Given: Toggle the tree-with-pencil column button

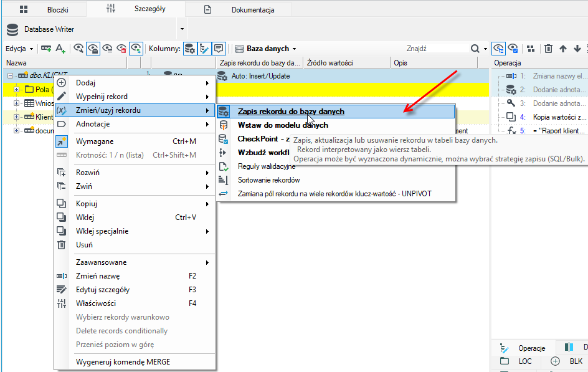Looking at the screenshot, I should (204, 49).
